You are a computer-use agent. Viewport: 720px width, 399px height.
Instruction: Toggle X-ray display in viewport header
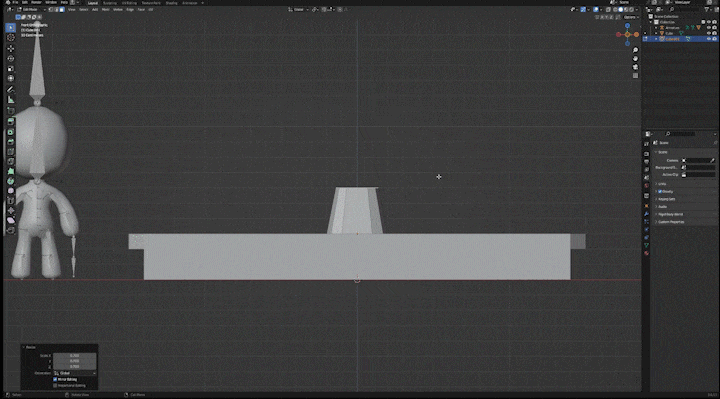[609, 9]
